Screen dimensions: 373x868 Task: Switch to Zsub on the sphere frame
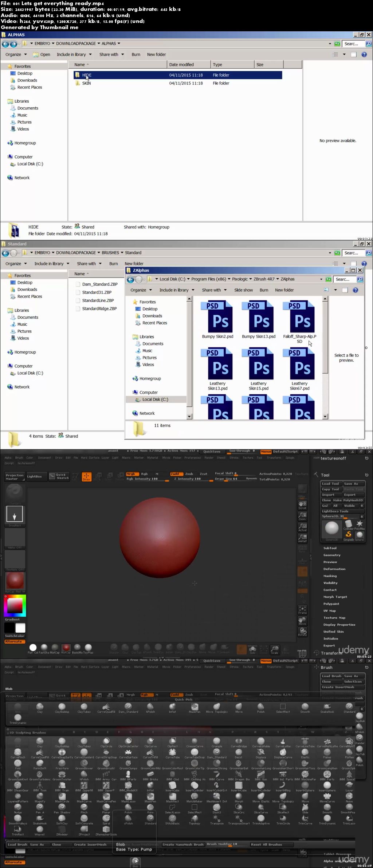pos(189,474)
